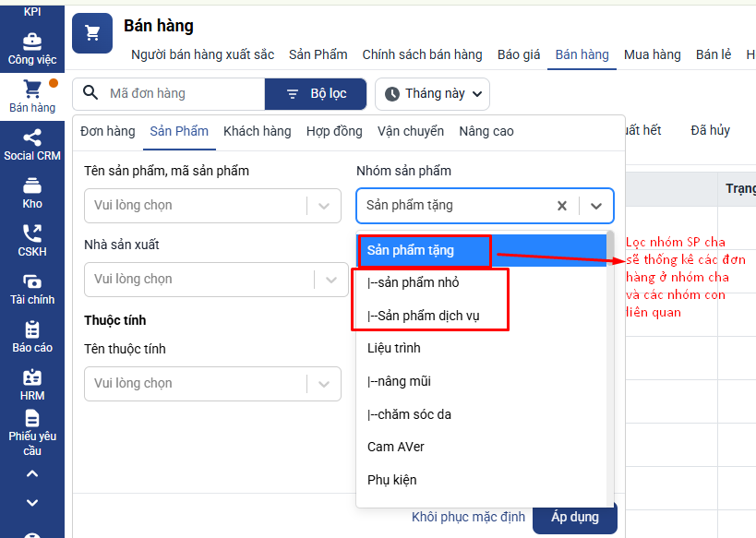Click Khôi phục mặc định link
The height and width of the screenshot is (538, 756).
pyautogui.click(x=468, y=517)
